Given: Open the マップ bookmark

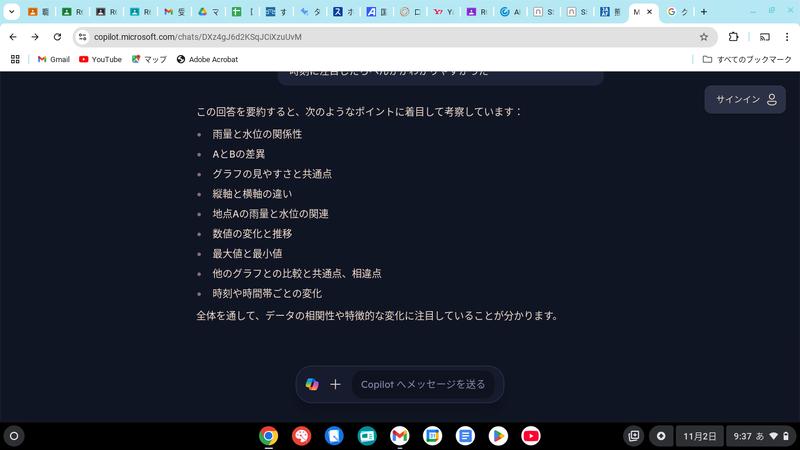Looking at the screenshot, I should (x=149, y=59).
